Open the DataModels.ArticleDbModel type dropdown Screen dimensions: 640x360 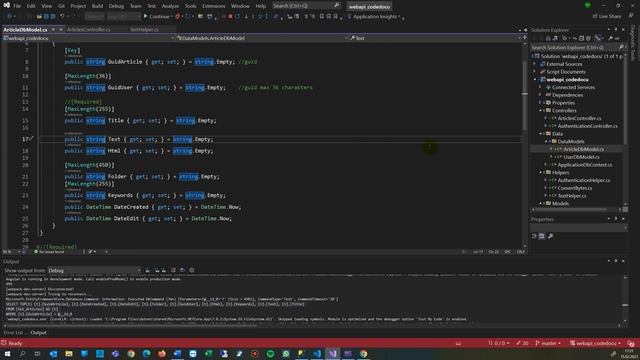tap(262, 38)
